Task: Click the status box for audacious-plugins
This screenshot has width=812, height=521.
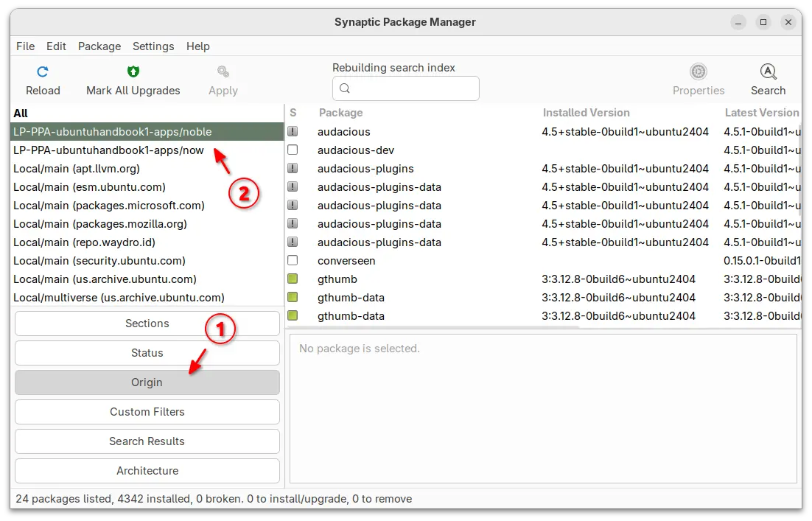Action: (x=293, y=168)
